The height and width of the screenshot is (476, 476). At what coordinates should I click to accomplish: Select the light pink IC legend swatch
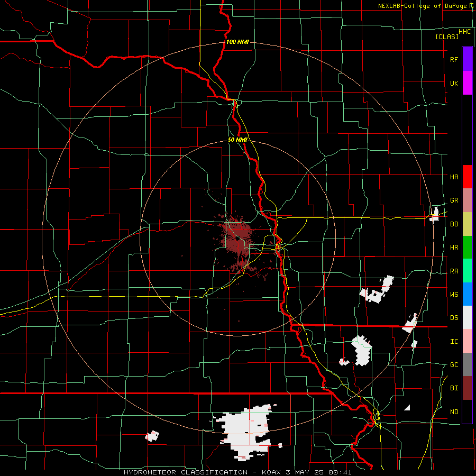467,341
